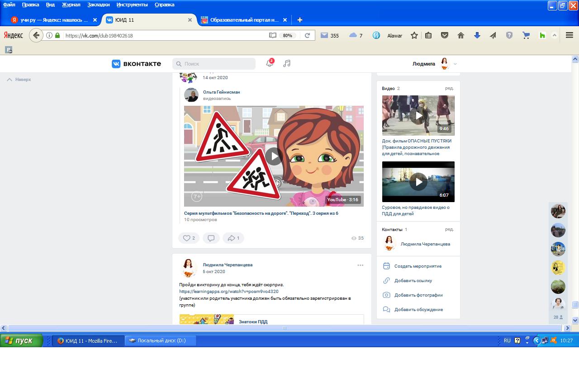
Task: Click Создать мероприятие
Action: coord(418,266)
